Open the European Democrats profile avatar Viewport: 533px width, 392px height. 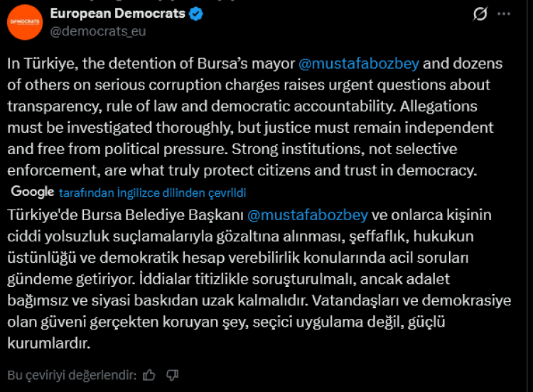[25, 22]
